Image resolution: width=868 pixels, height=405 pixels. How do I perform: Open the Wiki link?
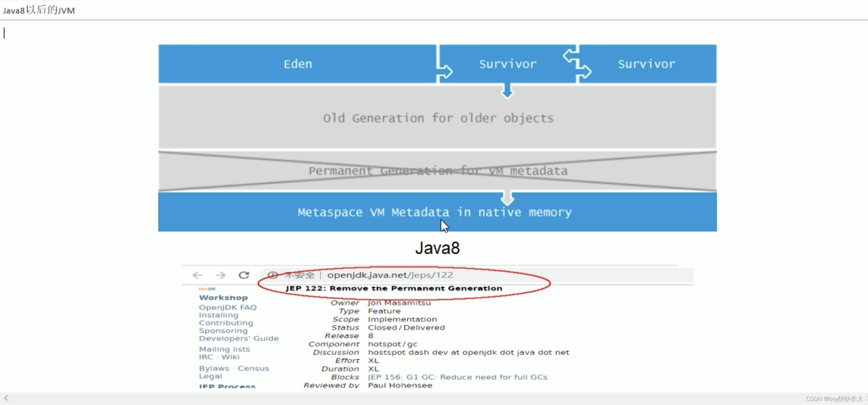[x=231, y=357]
